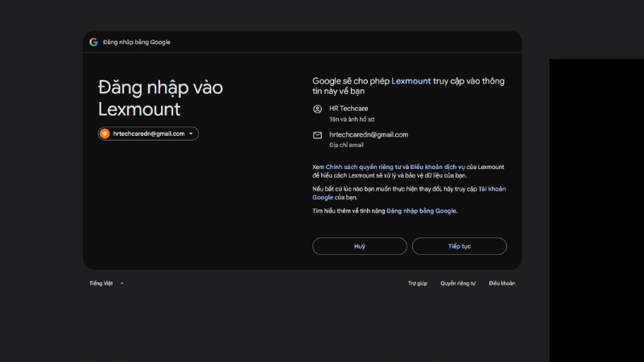Open the Tiếng Việt language dropdown
Viewport: 644px width, 362px height.
[x=106, y=283]
